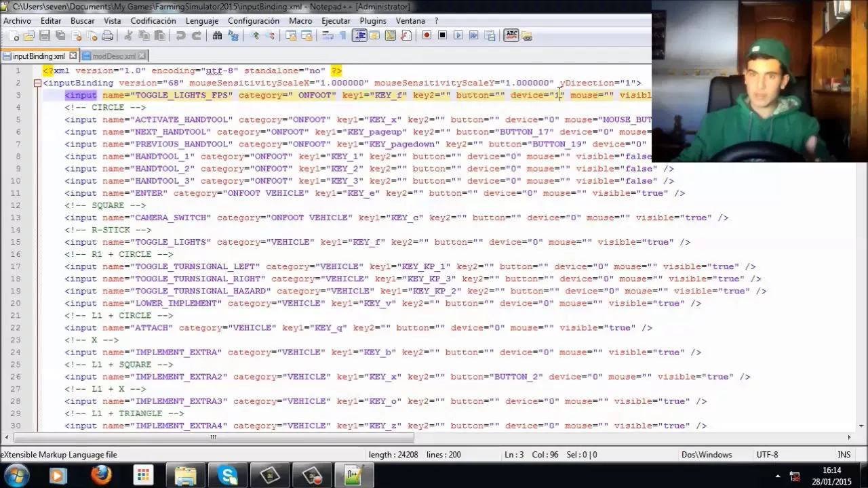
Task: Open the Archivo menu
Action: 17,21
